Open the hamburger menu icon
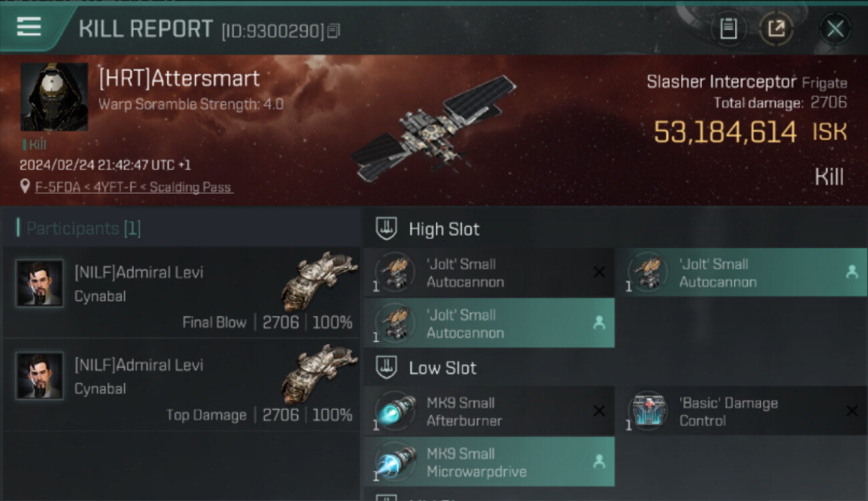 coord(29,27)
